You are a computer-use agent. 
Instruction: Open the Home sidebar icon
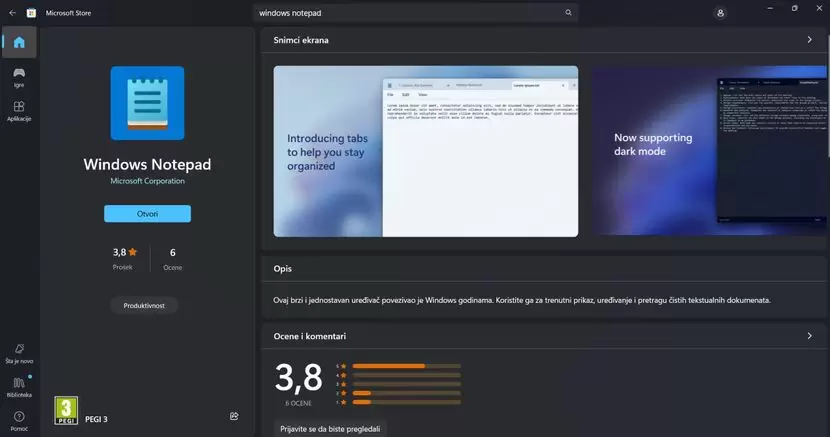(19, 42)
